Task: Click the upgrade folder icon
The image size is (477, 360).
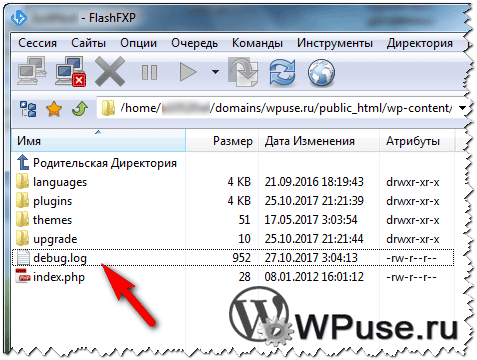Action: click(22, 238)
